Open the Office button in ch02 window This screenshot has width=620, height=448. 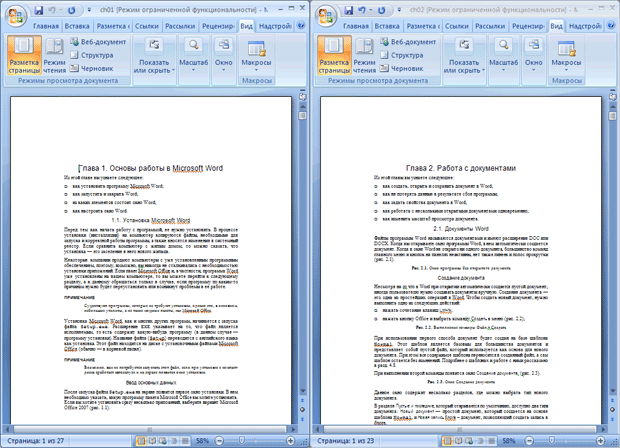(x=326, y=16)
